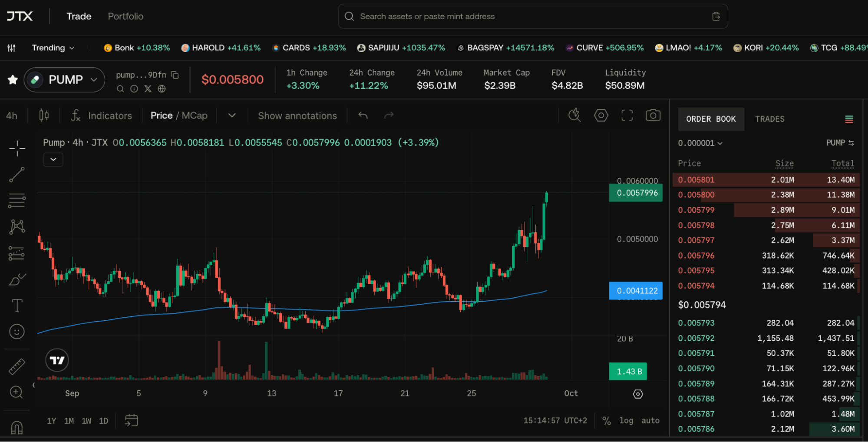This screenshot has width=868, height=442.
Task: Toggle Show annotations on the chart
Action: click(297, 116)
